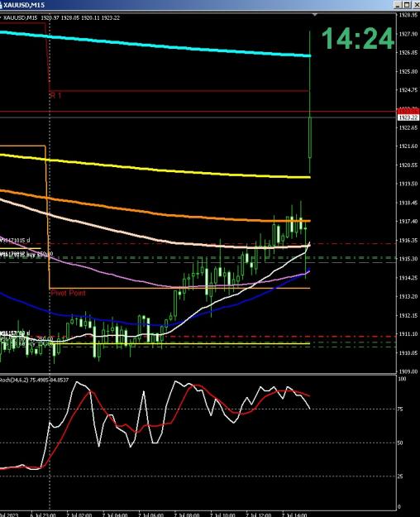
Task: Click the 1925.80 price axis label
Action: [x=408, y=71]
